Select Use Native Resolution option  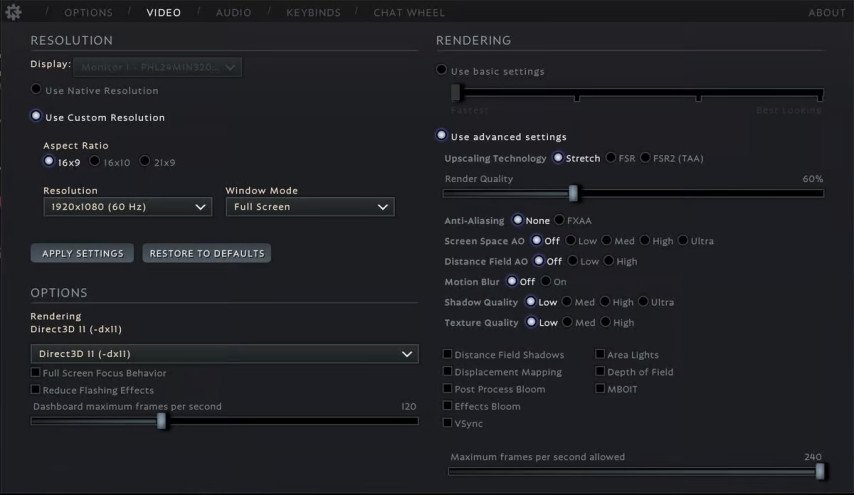pyautogui.click(x=37, y=90)
